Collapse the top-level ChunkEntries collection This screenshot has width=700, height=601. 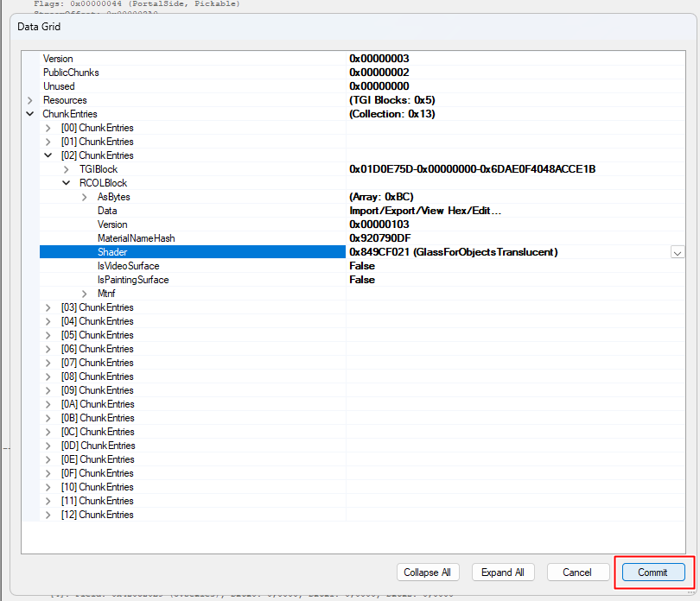point(30,114)
